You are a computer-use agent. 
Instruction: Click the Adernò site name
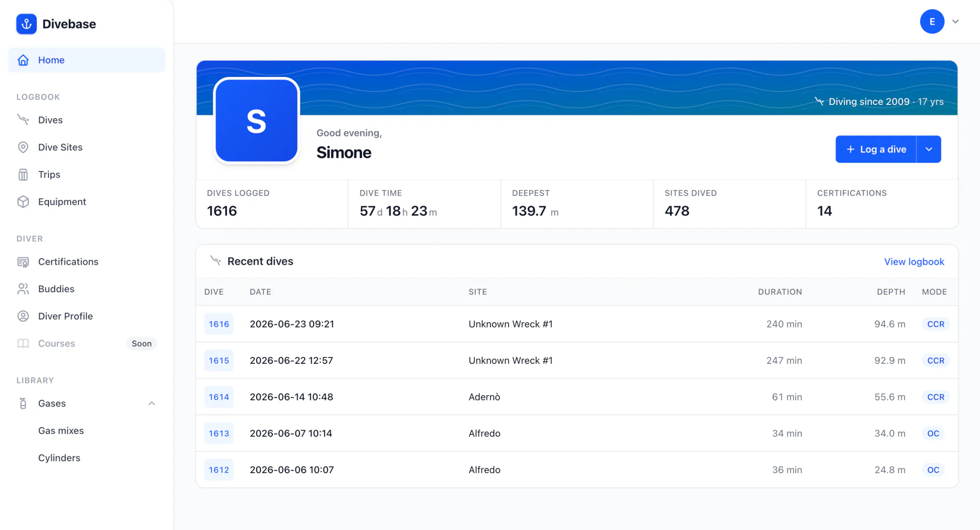484,397
